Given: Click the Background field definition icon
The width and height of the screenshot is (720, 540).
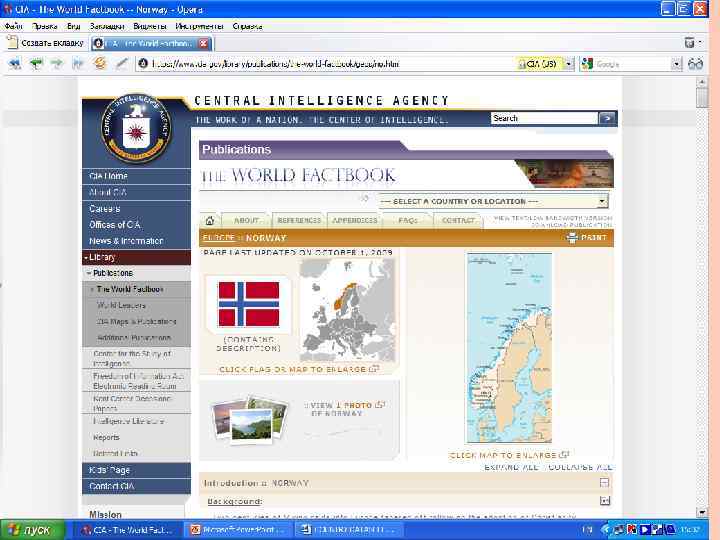Looking at the screenshot, I should [x=605, y=501].
